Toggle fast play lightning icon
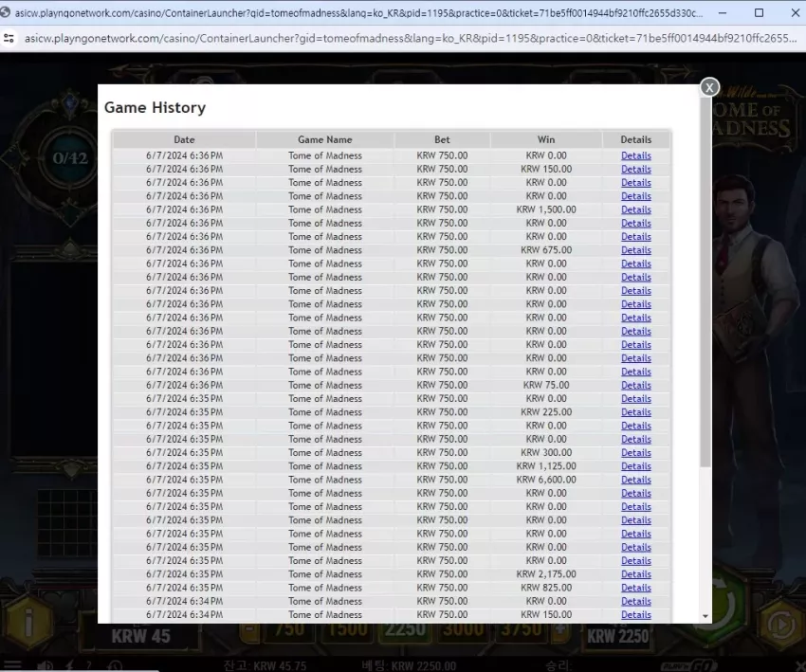806x672 pixels. [x=69, y=665]
